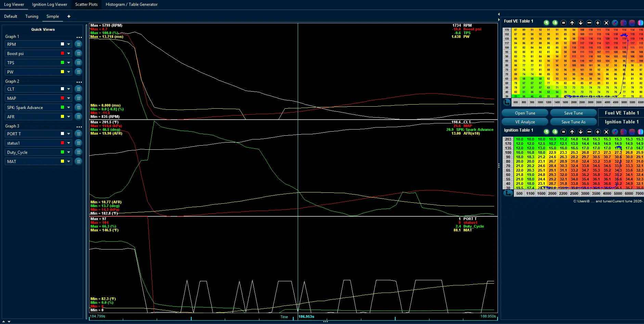Open the three-dot options for Graph 2
This screenshot has height=324, width=644.
tap(79, 82)
